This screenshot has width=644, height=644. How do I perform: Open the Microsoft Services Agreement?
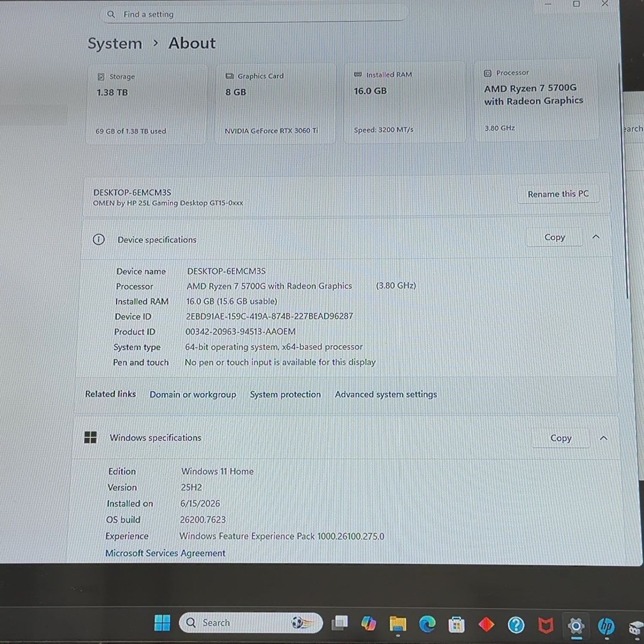click(165, 553)
